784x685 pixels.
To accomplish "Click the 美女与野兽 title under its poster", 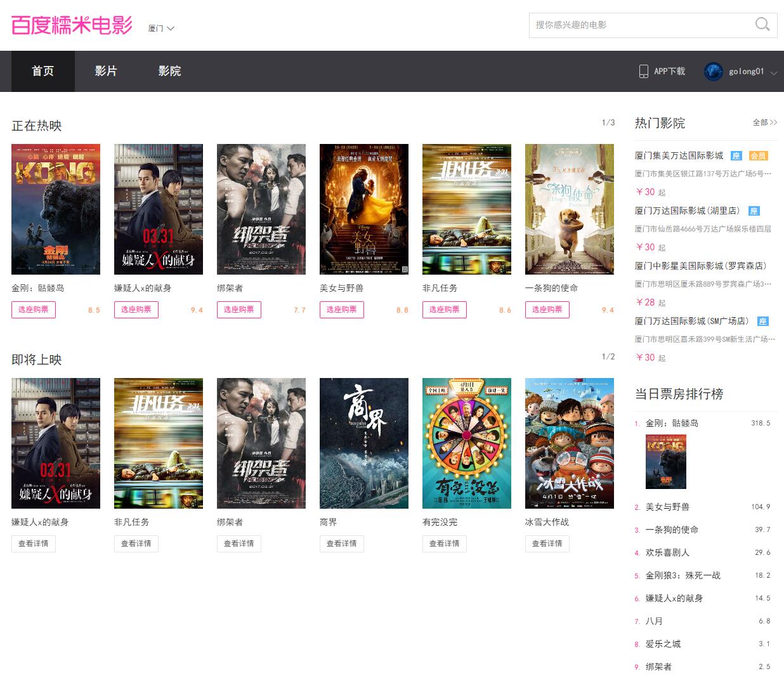I will pyautogui.click(x=341, y=289).
